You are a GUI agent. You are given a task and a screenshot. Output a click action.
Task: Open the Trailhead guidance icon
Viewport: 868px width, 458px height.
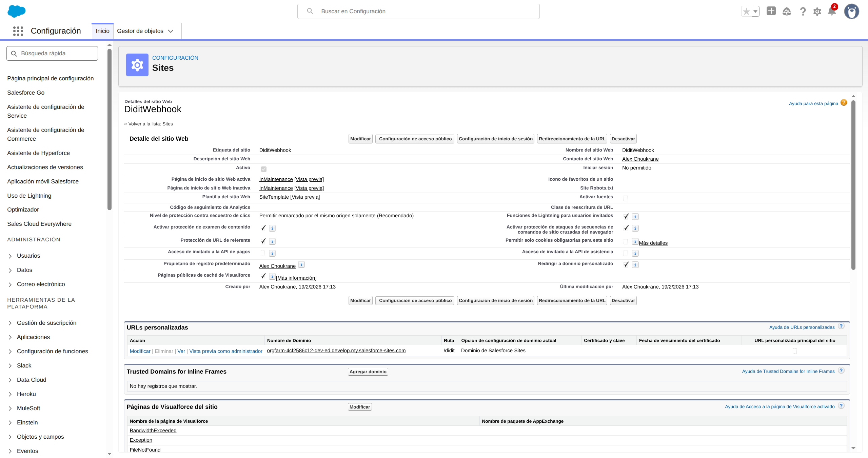point(787,12)
